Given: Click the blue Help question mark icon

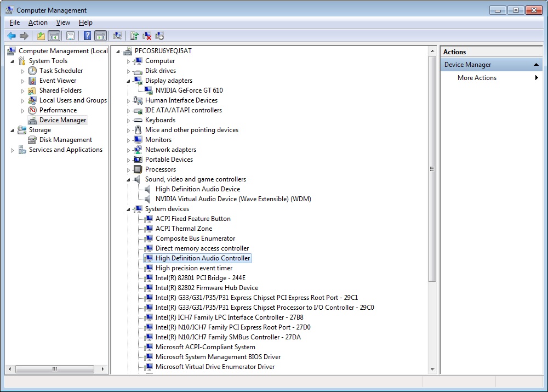Looking at the screenshot, I should (x=87, y=36).
